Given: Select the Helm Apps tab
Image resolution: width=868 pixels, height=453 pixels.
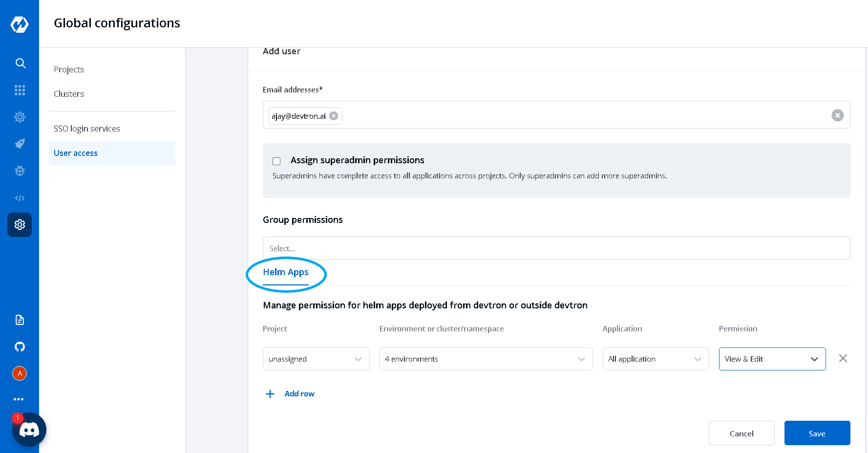Looking at the screenshot, I should 286,272.
